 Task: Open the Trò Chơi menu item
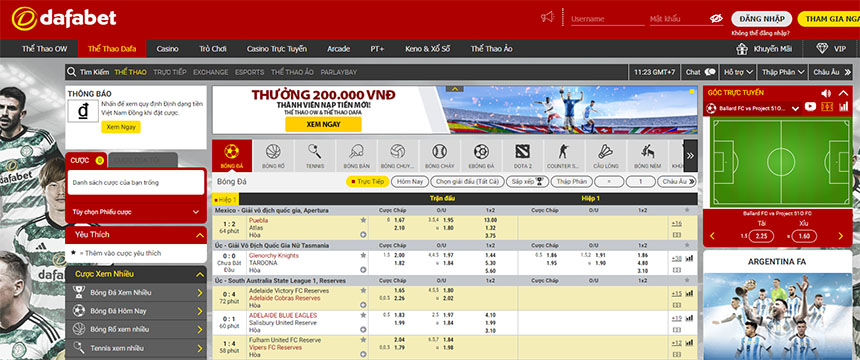pos(213,49)
